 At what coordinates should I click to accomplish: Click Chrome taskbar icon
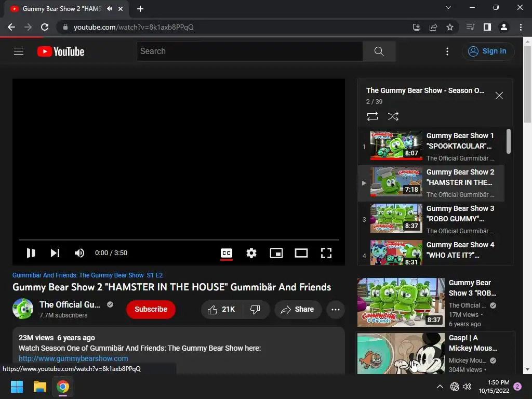point(63,387)
